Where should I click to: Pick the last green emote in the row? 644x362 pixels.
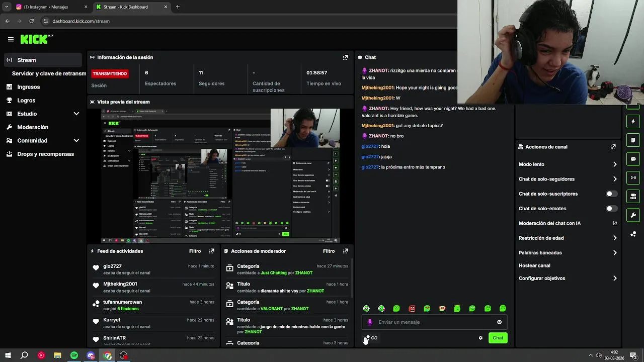click(x=503, y=308)
